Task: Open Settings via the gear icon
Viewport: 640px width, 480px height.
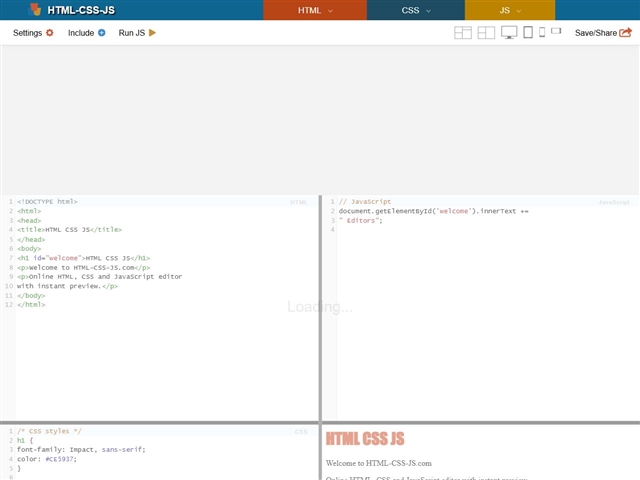Action: [49, 33]
